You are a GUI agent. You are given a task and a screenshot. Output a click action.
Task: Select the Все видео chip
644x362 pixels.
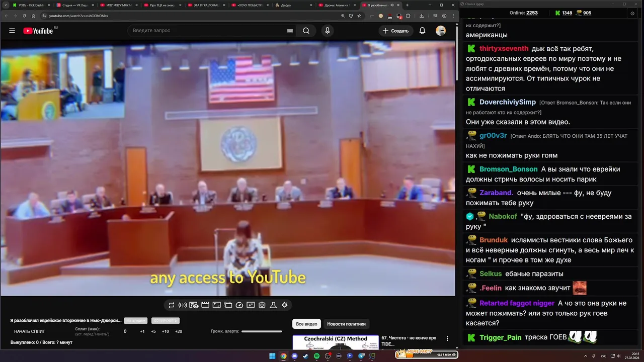point(306,324)
